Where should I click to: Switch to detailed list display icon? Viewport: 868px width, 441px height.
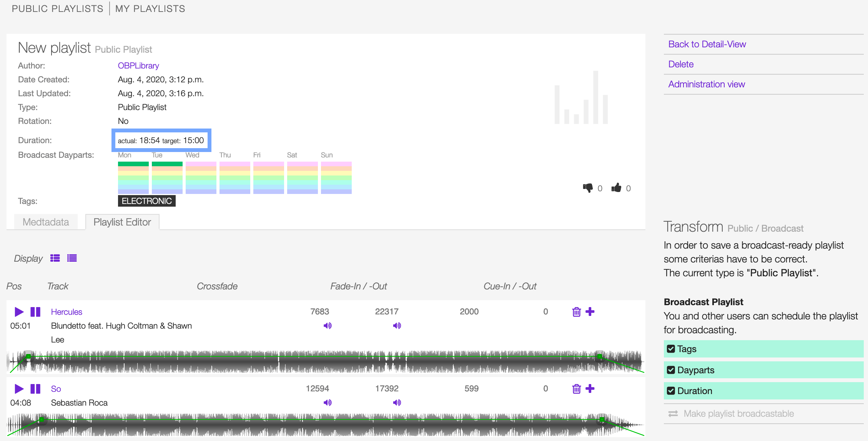coord(55,258)
